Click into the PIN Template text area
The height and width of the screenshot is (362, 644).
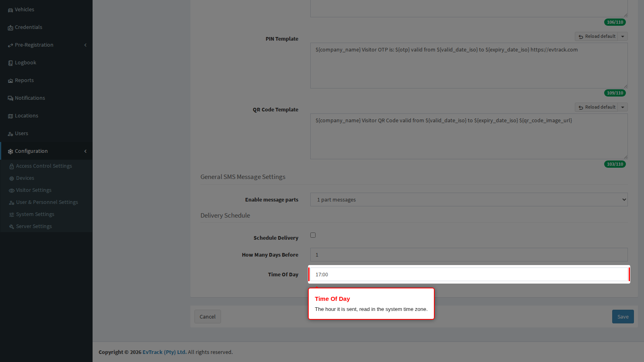(x=469, y=66)
